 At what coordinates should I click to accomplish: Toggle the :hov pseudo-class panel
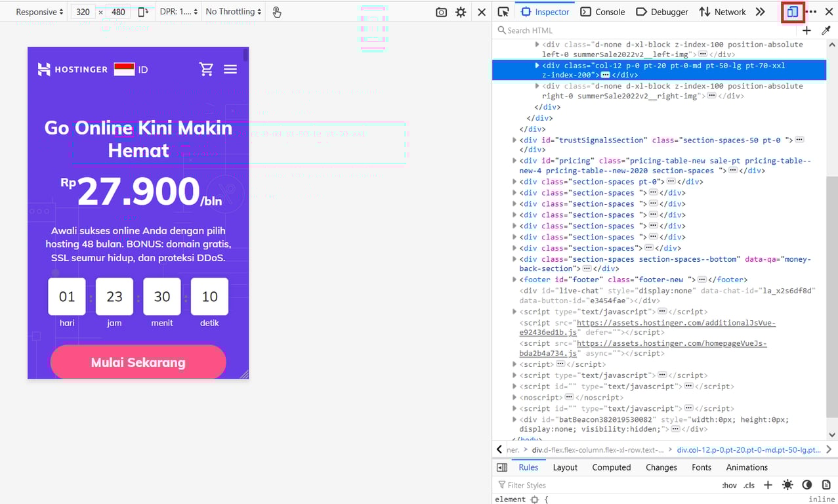tap(728, 484)
